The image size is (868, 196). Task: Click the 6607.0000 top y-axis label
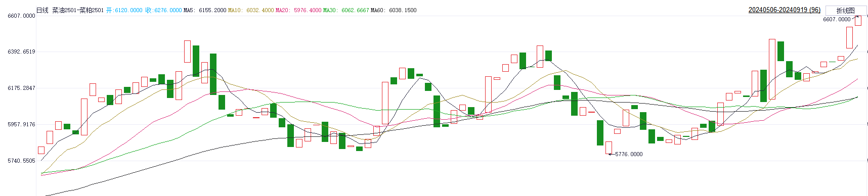[x=21, y=16]
